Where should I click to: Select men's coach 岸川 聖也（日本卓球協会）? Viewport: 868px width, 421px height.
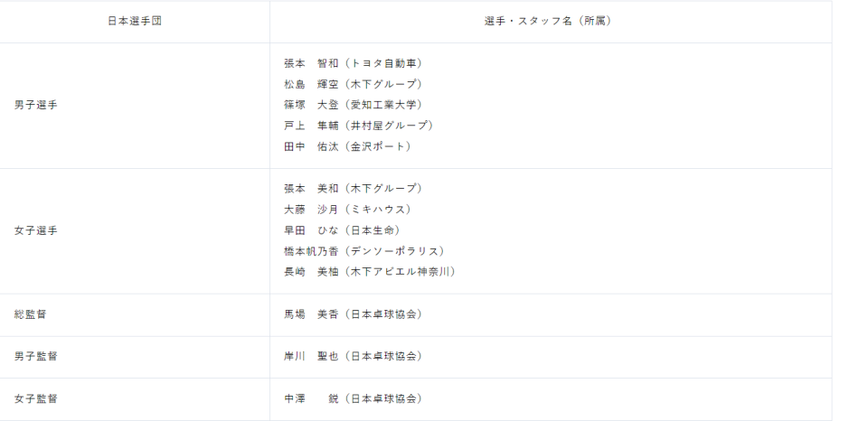pyautogui.click(x=354, y=357)
